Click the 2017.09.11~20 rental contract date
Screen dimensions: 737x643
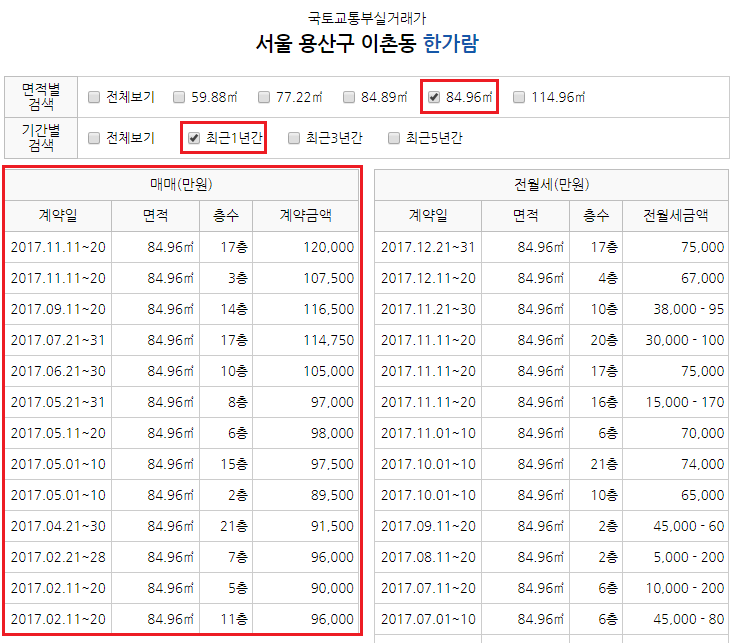click(x=428, y=526)
